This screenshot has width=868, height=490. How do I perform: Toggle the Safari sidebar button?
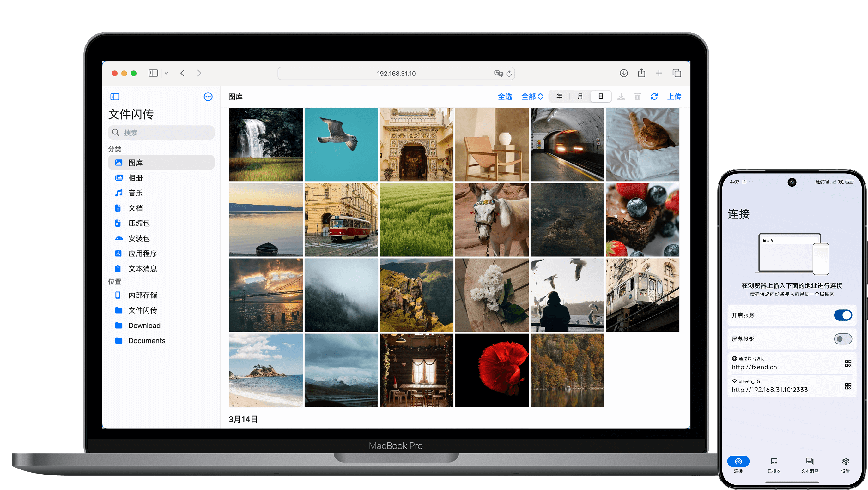point(153,73)
